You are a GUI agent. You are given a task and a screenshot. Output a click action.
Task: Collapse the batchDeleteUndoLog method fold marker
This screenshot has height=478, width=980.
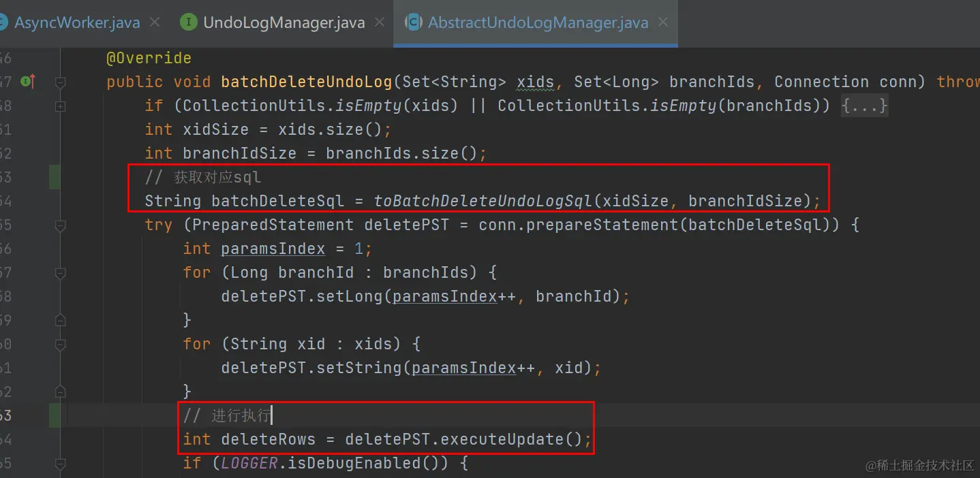tap(61, 82)
